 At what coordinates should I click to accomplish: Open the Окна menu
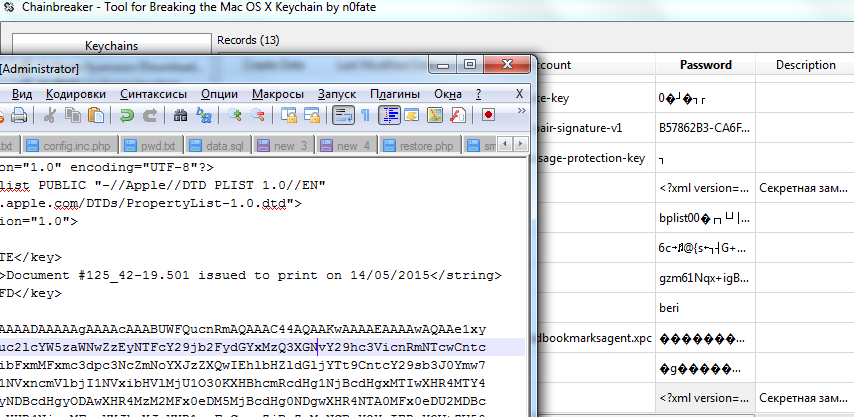[x=448, y=94]
